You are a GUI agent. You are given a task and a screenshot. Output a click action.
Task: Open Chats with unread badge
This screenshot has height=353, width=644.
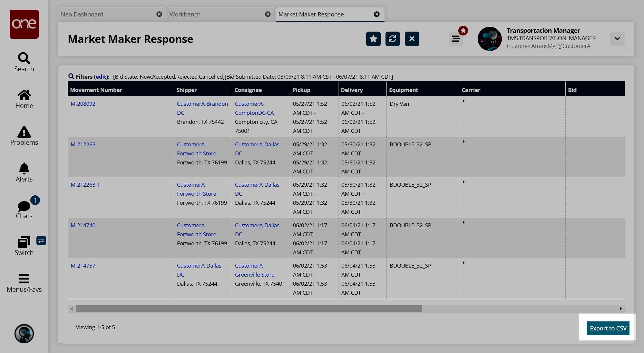24,209
